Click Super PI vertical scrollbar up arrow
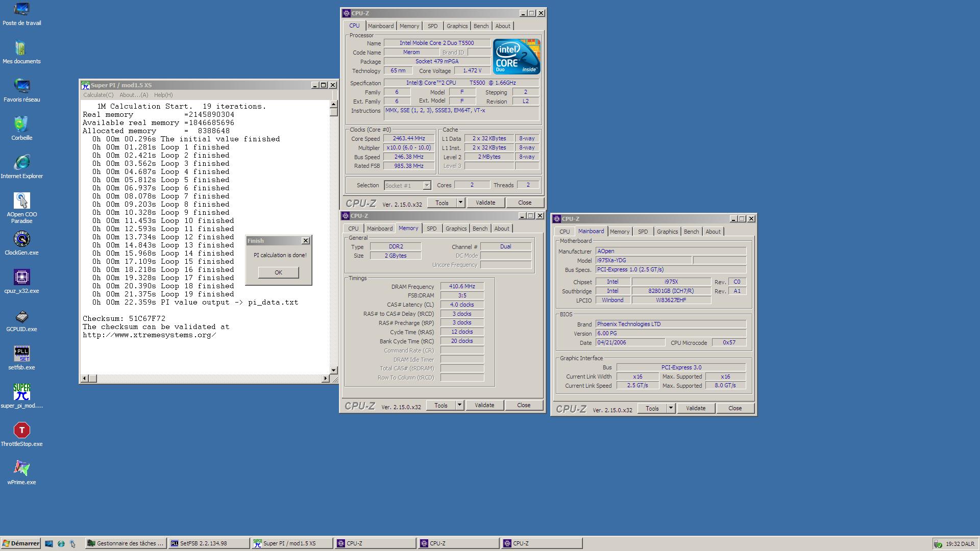Image resolution: width=980 pixels, height=551 pixels. coord(334,105)
